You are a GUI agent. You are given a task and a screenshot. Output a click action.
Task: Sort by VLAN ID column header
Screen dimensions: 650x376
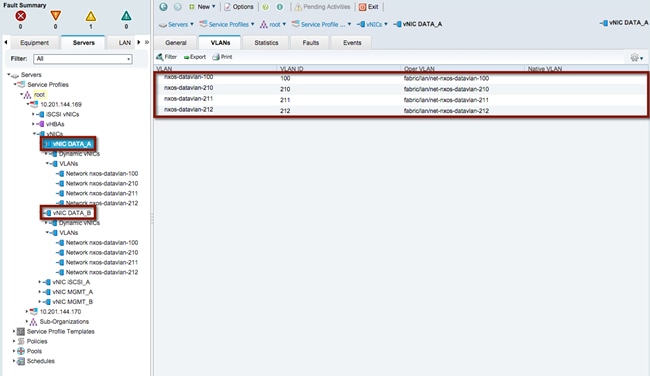tap(339, 69)
